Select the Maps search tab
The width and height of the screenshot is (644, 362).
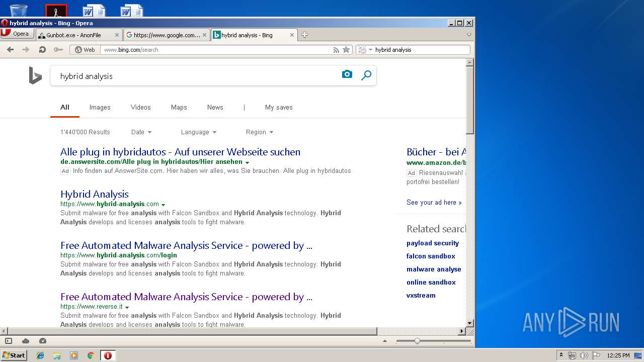click(179, 107)
